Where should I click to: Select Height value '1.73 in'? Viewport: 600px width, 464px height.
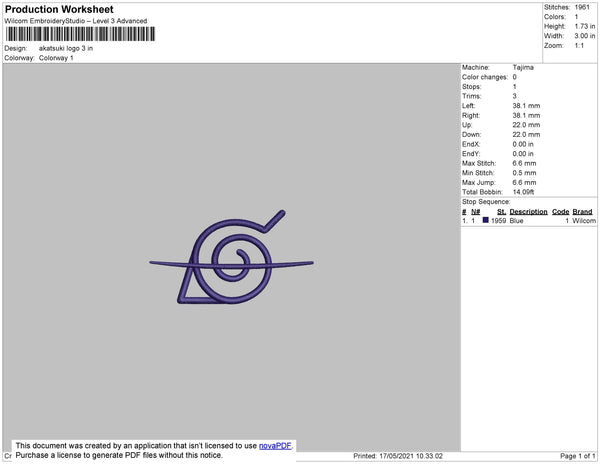pyautogui.click(x=585, y=26)
